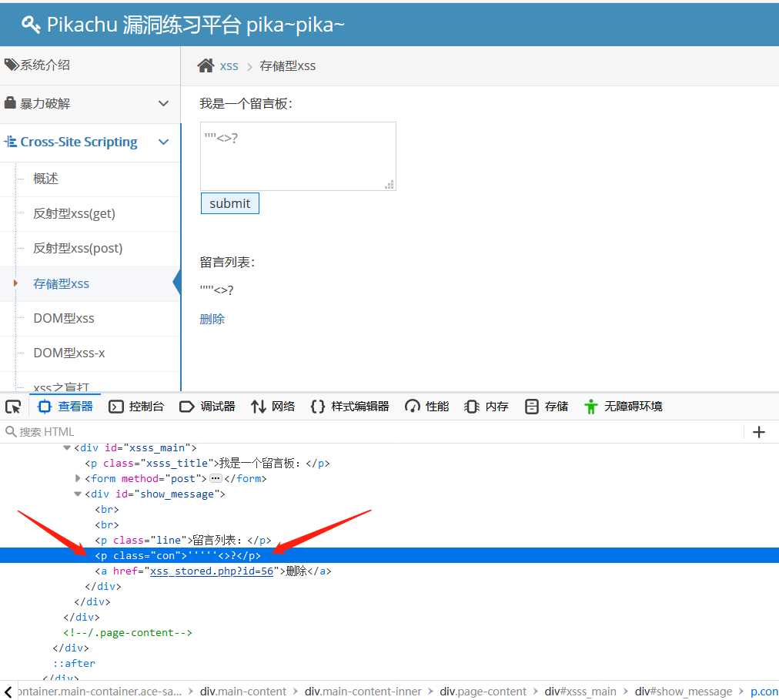
Task: Open DOM型xss menu item
Action: pos(64,318)
